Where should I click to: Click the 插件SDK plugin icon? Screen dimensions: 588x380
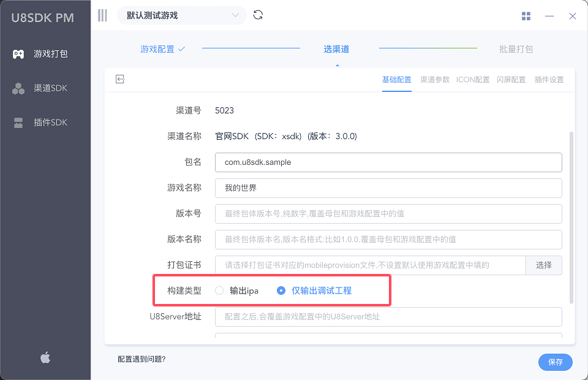(18, 123)
